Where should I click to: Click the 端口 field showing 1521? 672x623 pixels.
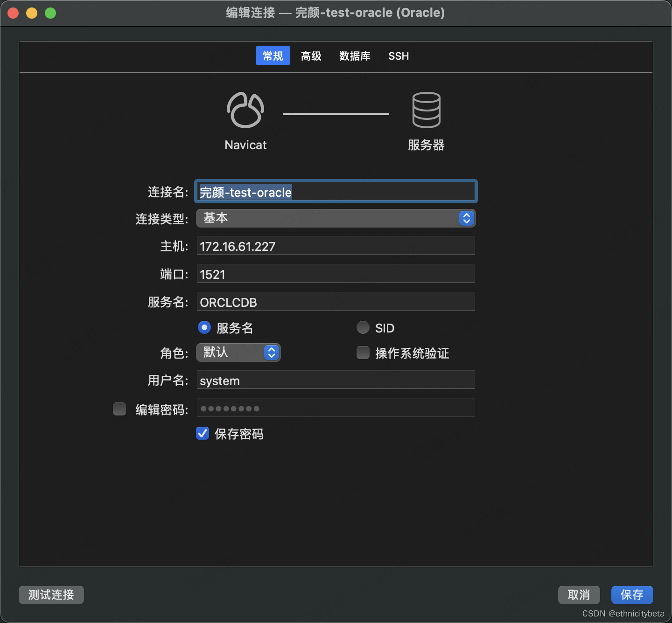point(336,273)
